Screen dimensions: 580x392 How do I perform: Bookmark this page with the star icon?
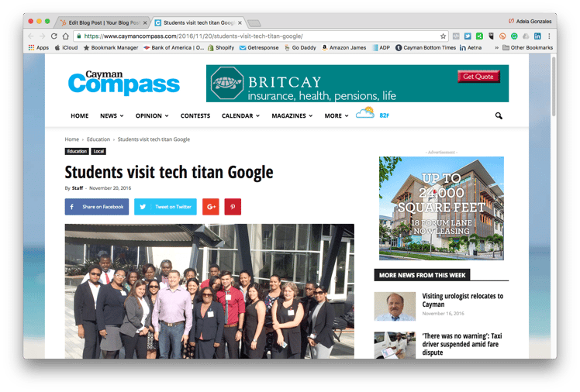(x=443, y=36)
